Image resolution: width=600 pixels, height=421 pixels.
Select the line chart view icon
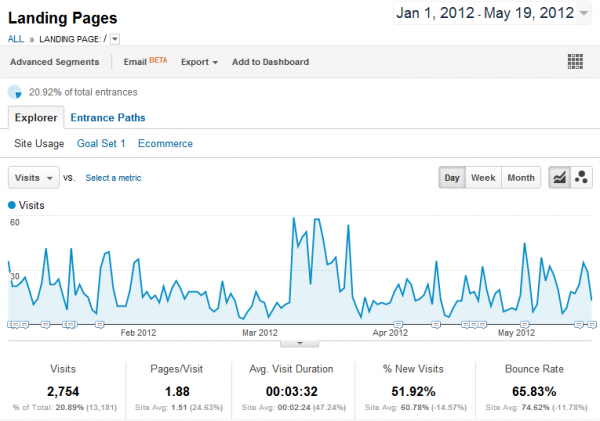coord(559,178)
